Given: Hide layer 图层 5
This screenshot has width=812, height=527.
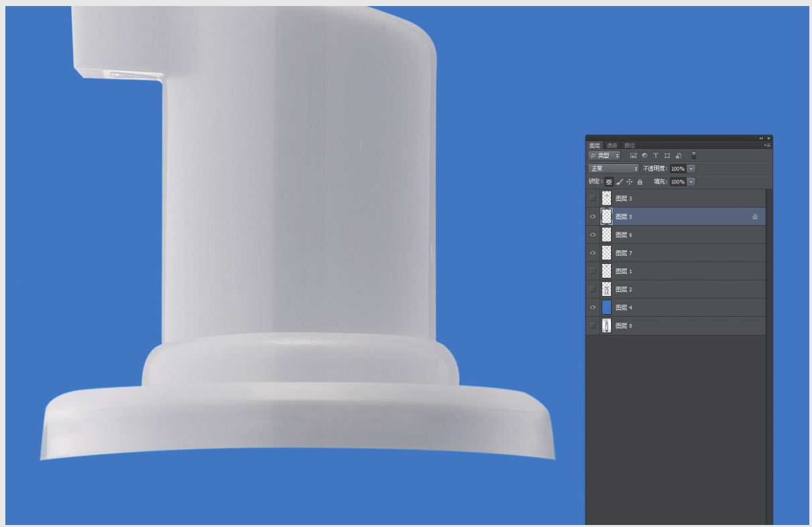Looking at the screenshot, I should point(592,217).
